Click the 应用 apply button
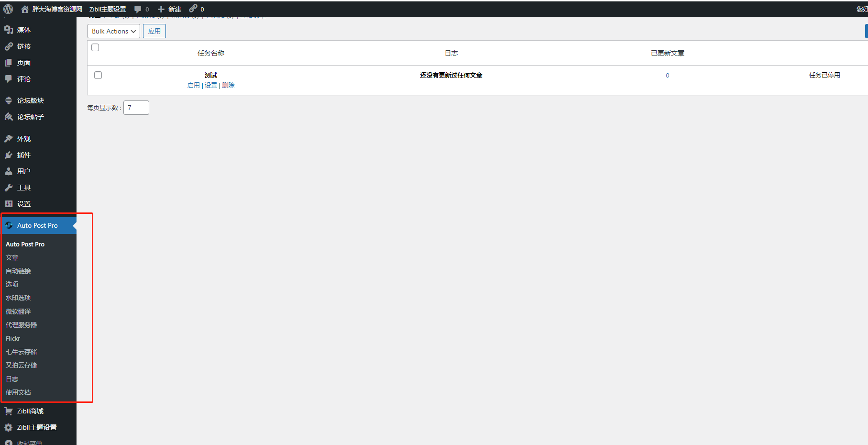The height and width of the screenshot is (445, 868). [x=154, y=31]
